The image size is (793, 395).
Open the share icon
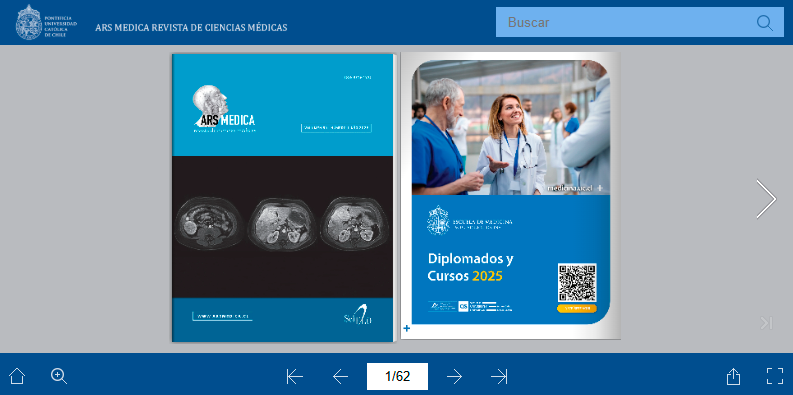tap(733, 376)
